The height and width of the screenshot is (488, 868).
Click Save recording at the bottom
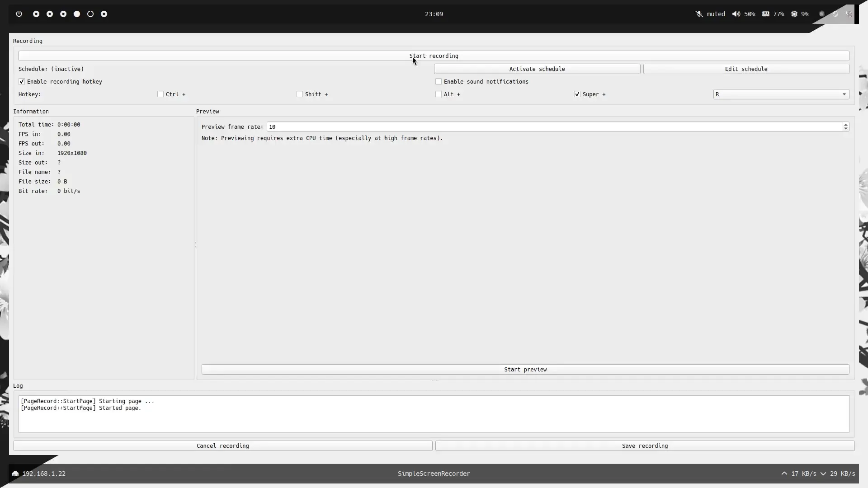(644, 446)
